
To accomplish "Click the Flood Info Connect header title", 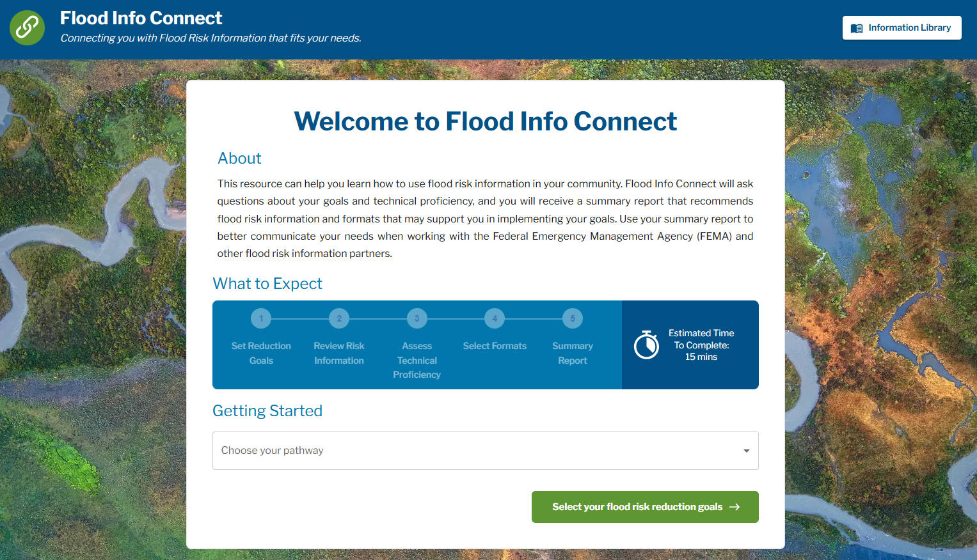I will [141, 18].
